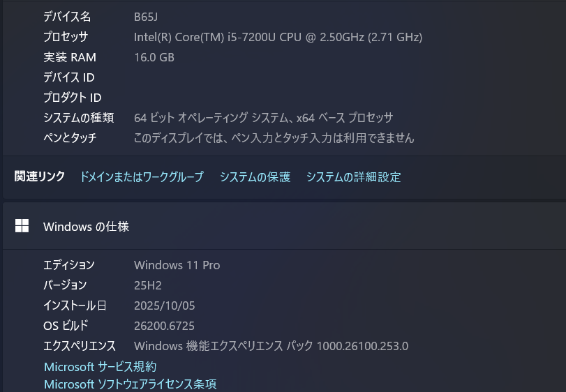Click the 25H2 version value
Viewport: 566px width, 392px height.
pos(148,285)
